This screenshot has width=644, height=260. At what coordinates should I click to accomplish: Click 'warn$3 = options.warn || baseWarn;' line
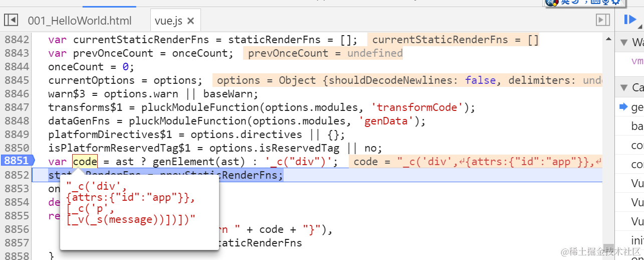(153, 94)
